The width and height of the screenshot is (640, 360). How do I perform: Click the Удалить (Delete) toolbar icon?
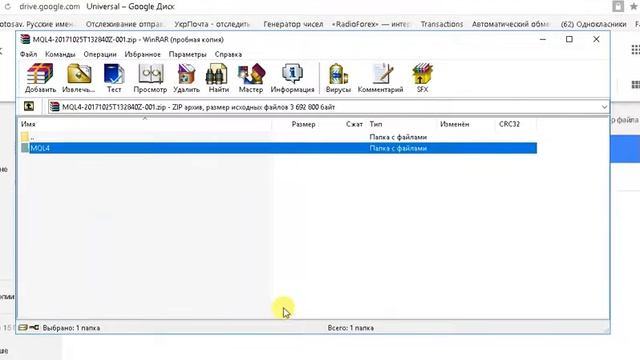tap(187, 78)
